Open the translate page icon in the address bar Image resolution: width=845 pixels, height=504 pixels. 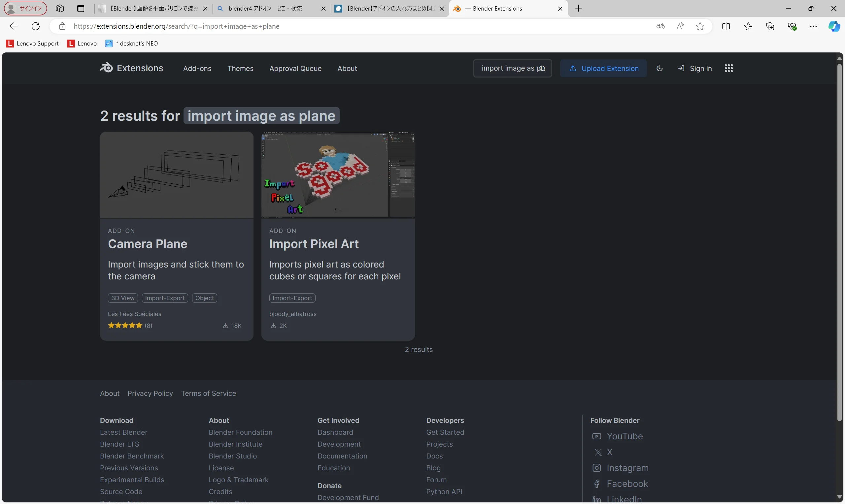tap(660, 26)
